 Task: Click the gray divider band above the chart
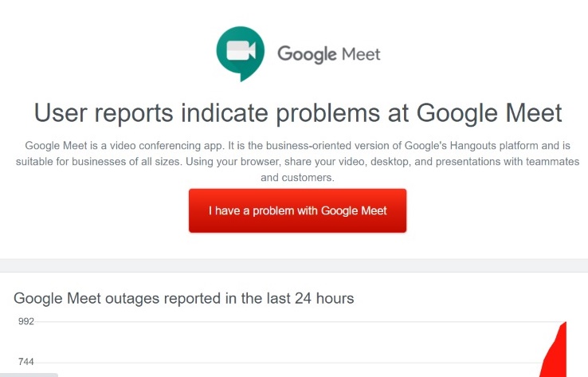294,265
